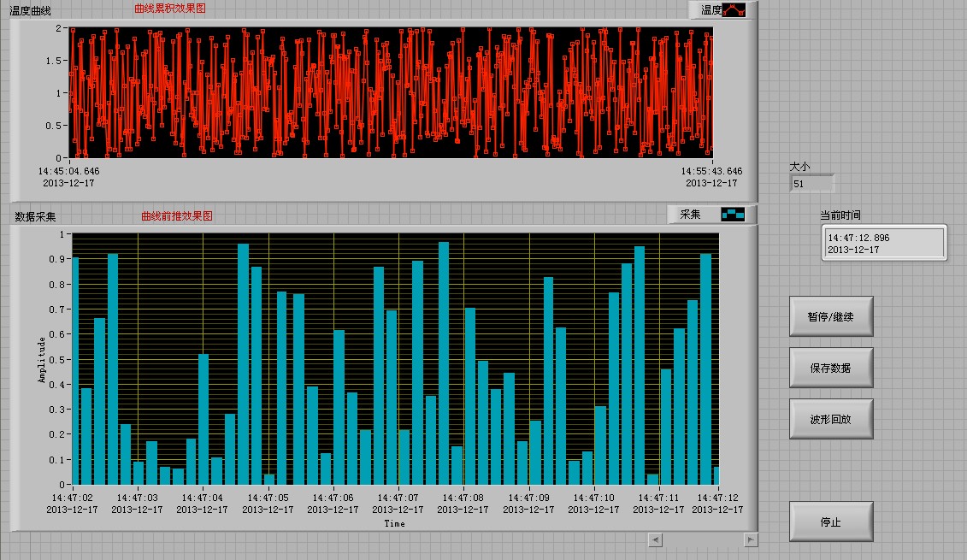Click the Time axis label
The width and height of the screenshot is (967, 560).
pyautogui.click(x=395, y=523)
